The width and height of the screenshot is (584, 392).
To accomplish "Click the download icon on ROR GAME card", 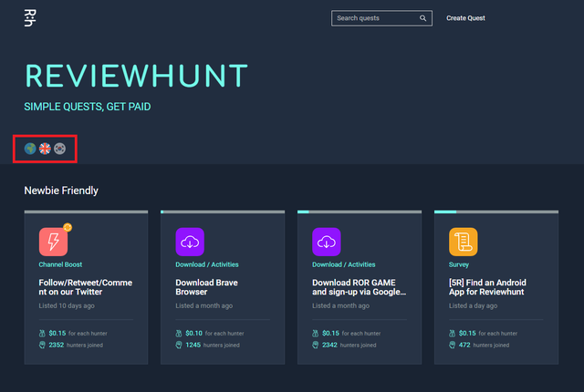I will pos(327,242).
